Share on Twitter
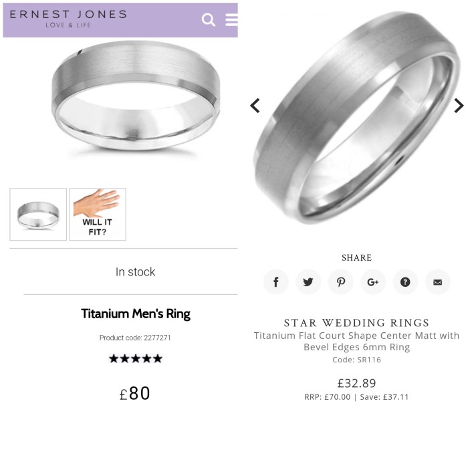Screen dimensions: 476x476 pos(308,282)
